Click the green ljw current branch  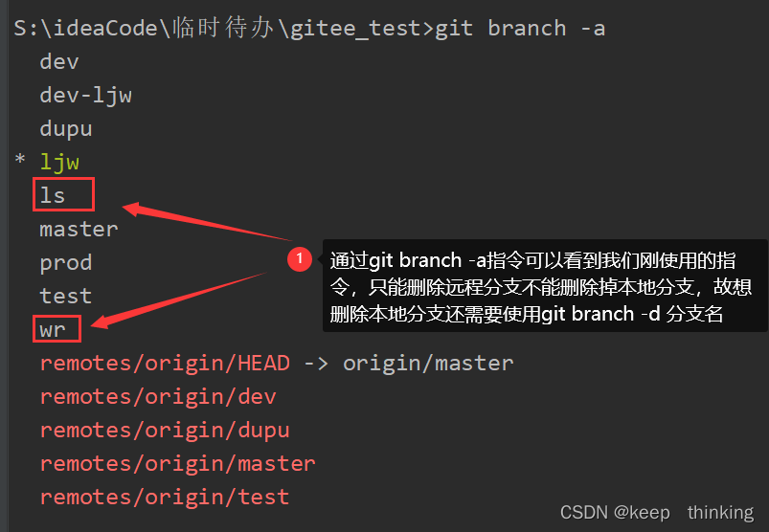click(59, 163)
